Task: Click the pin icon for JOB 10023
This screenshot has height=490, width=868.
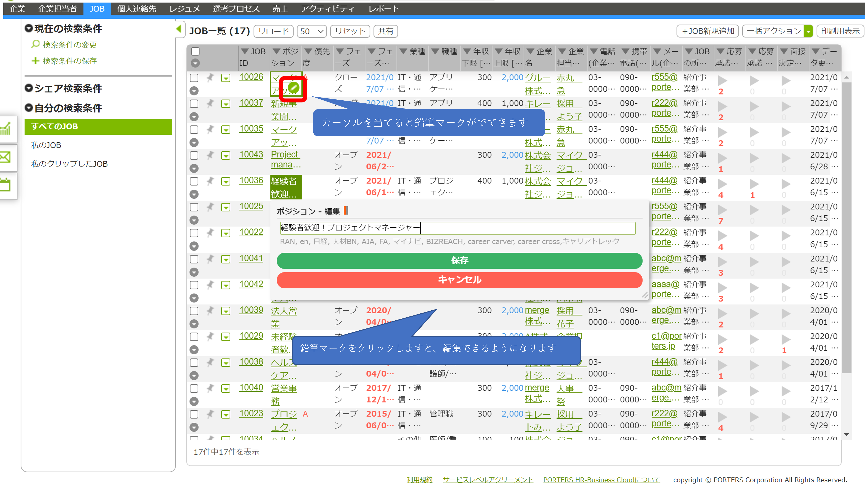Action: coord(210,414)
